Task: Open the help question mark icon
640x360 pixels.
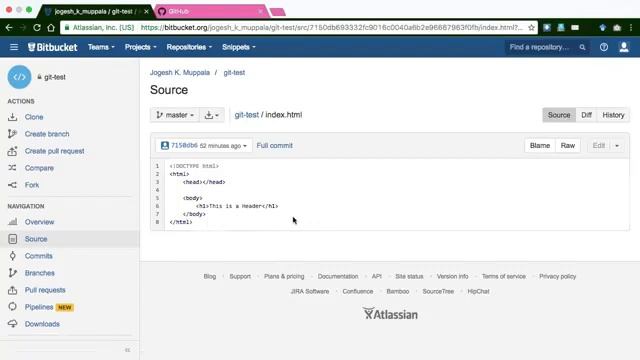Action: tap(604, 47)
